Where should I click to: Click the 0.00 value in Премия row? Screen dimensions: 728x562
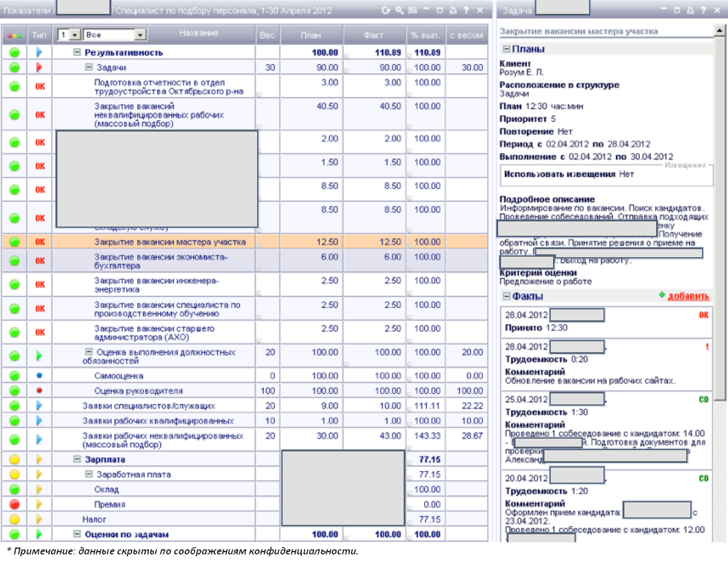pyautogui.click(x=432, y=505)
